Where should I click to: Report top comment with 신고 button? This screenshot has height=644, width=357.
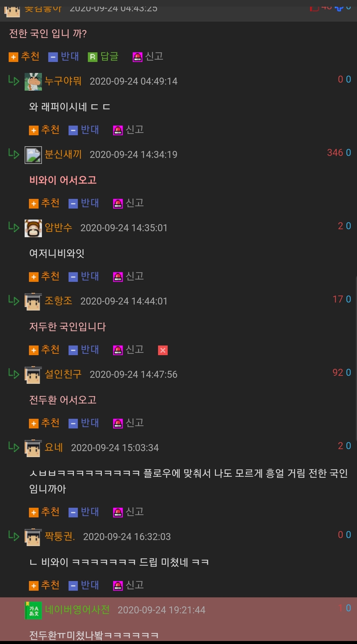(148, 57)
